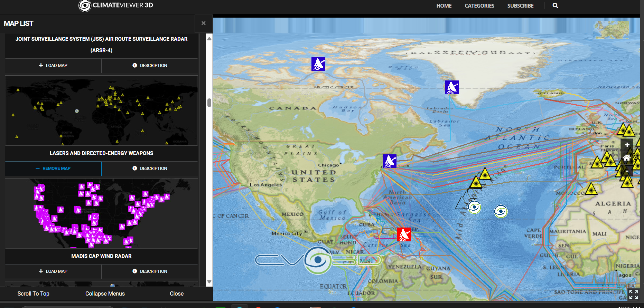Click the MADIS CAP Wind Radar thumbnail

coord(101,213)
